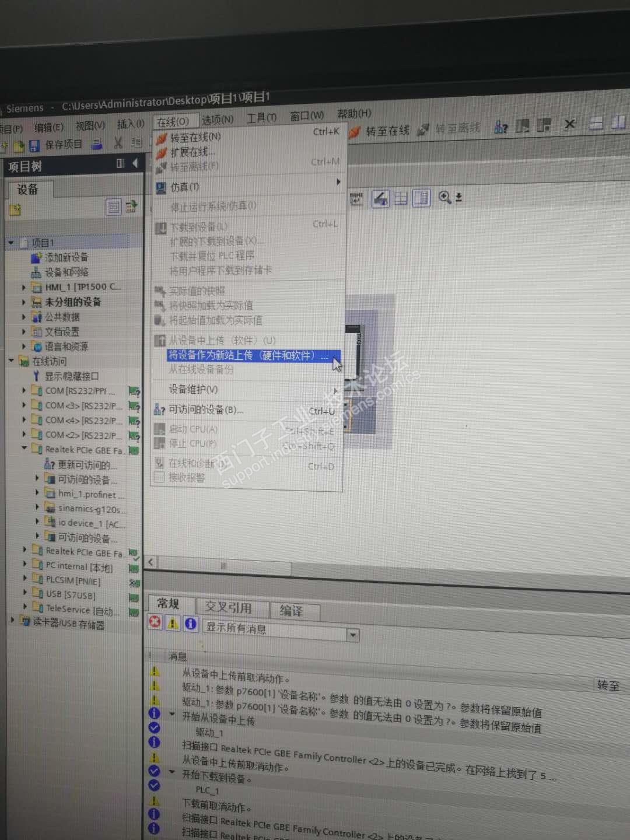Click the project tree details view icon
The width and height of the screenshot is (630, 840).
pyautogui.click(x=113, y=206)
